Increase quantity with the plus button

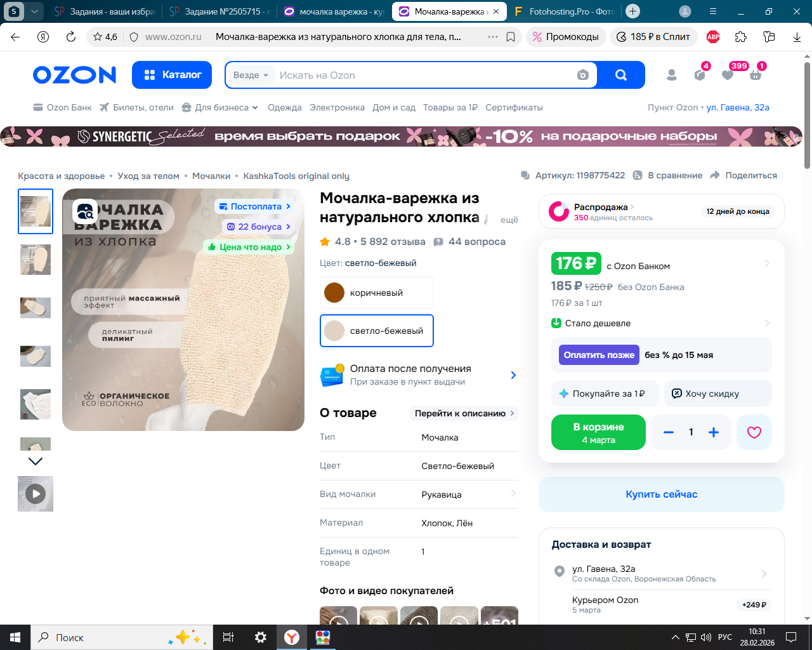point(714,432)
